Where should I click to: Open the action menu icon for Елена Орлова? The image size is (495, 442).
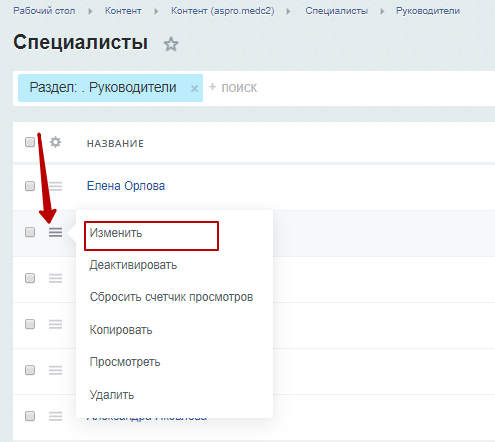pos(55,186)
